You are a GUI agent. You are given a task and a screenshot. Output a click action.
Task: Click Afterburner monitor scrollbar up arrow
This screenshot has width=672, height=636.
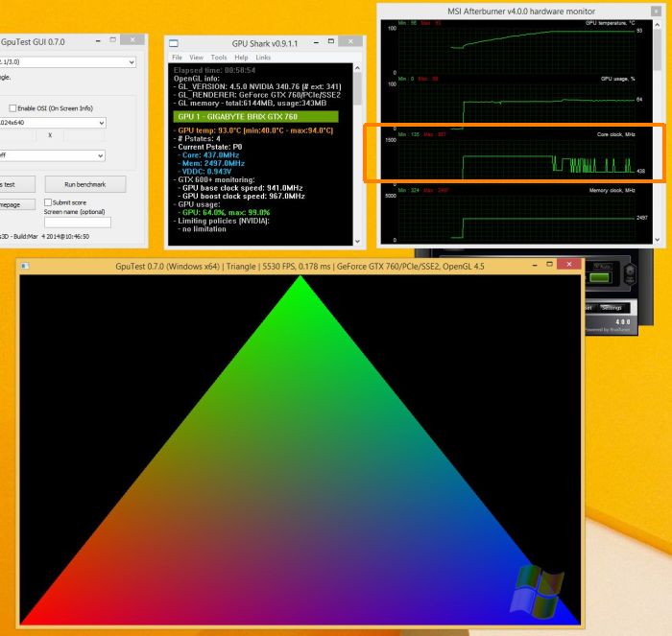(x=658, y=25)
